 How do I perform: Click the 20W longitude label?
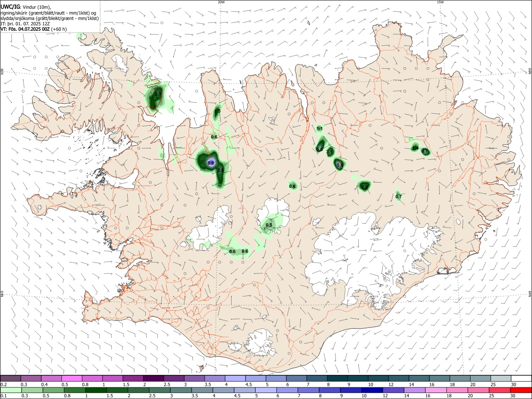click(x=221, y=2)
